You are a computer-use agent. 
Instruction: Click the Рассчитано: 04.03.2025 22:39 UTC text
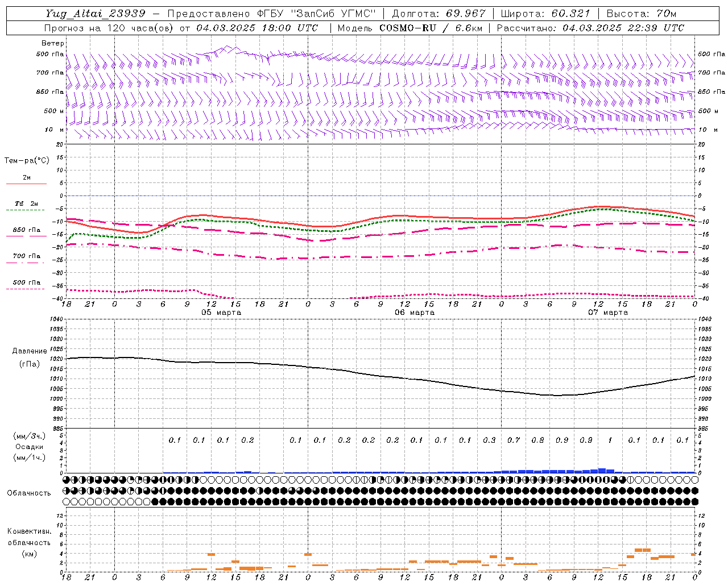[x=590, y=28]
